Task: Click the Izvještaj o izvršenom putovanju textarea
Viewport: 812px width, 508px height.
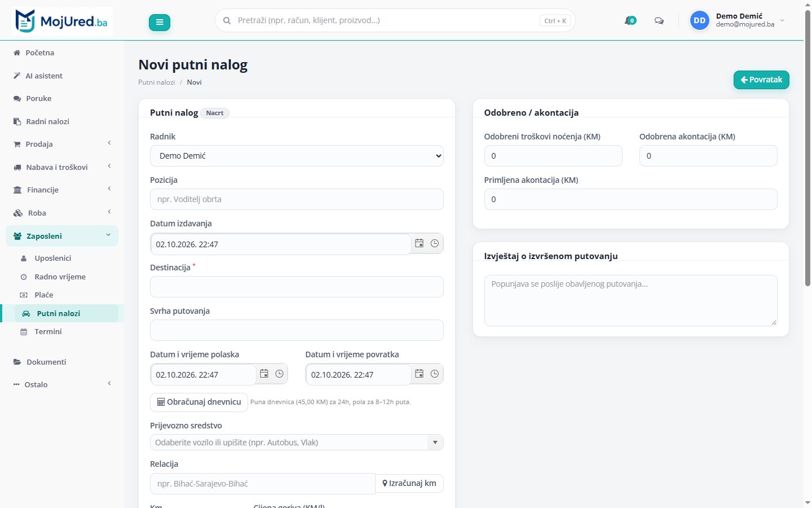Action: (x=631, y=300)
